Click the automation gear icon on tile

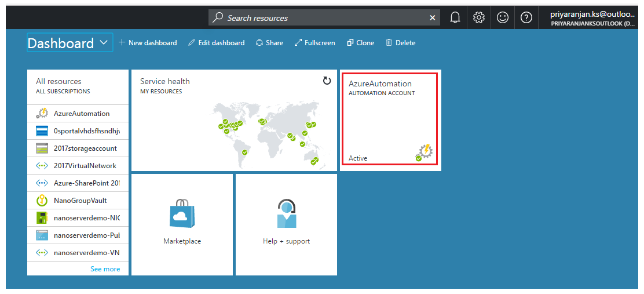point(425,152)
